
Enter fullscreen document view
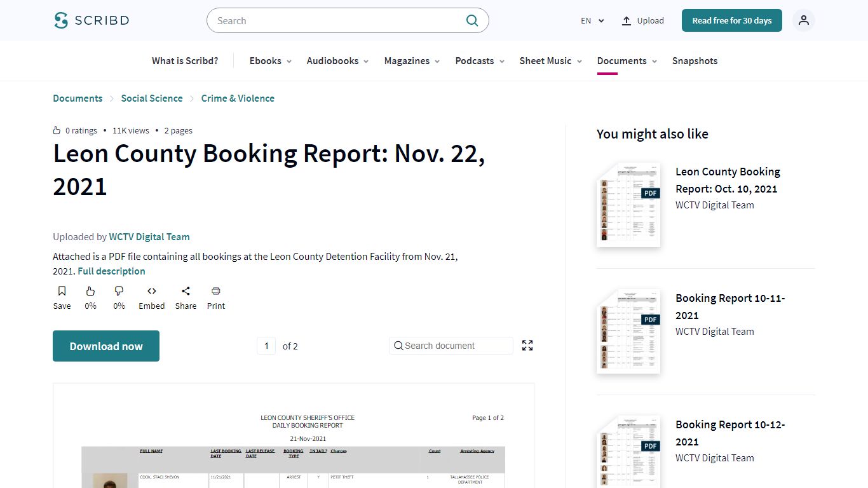527,346
